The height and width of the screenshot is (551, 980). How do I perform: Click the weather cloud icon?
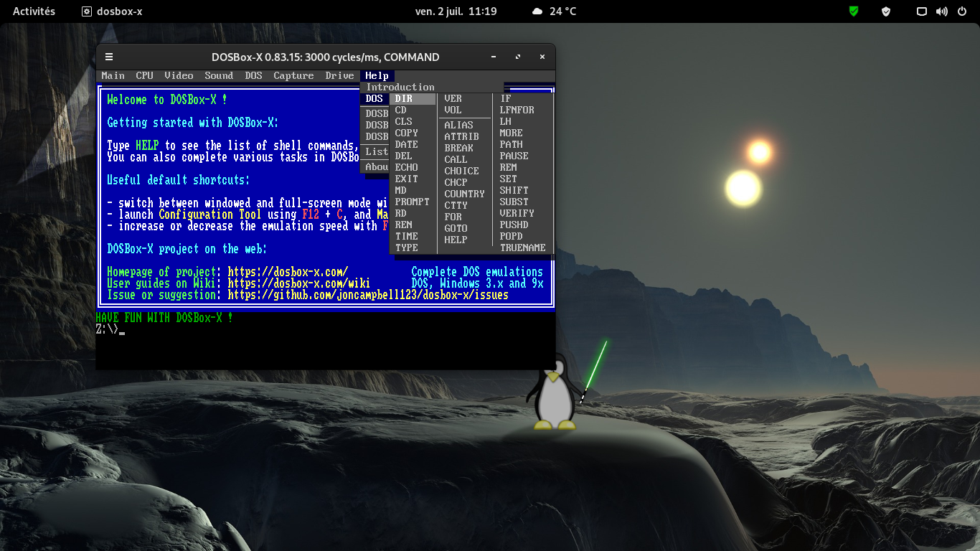click(x=537, y=11)
